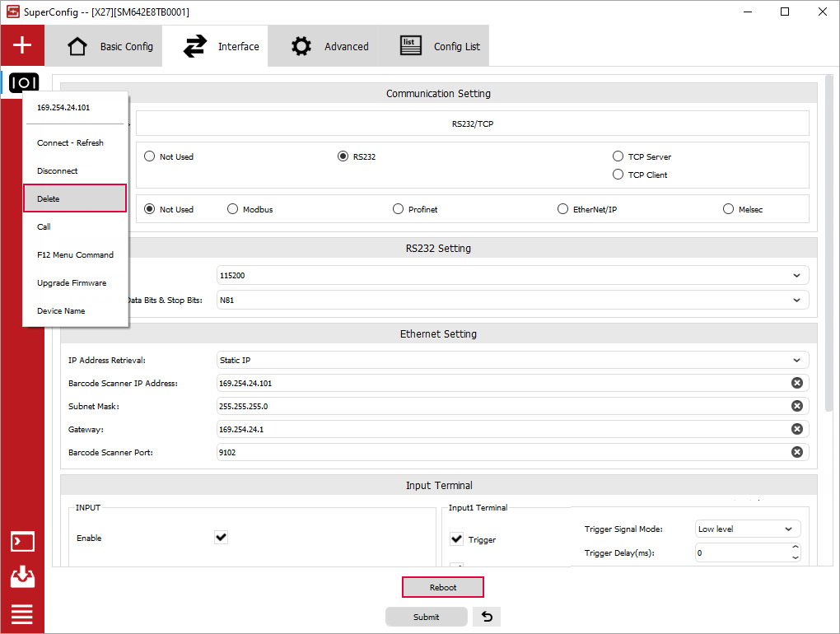Image resolution: width=840 pixels, height=634 pixels.
Task: Click the vertical scrollbar of settings panel
Action: click(829, 247)
